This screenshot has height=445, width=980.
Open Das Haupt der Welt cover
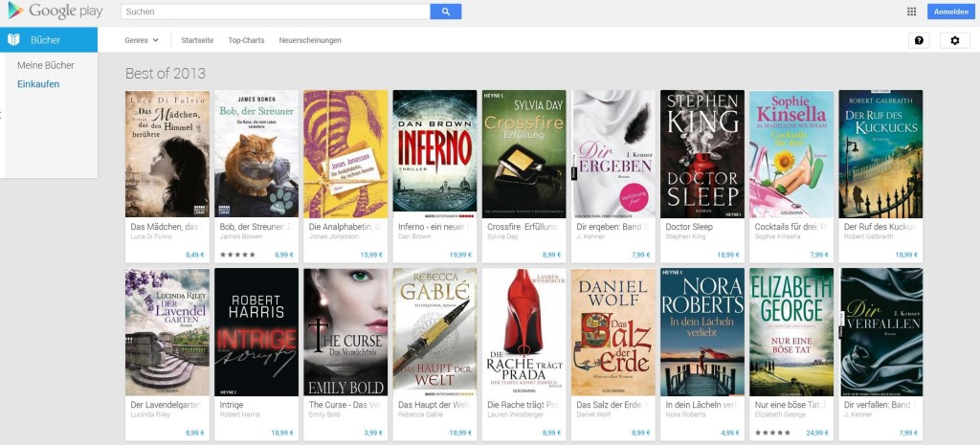pyautogui.click(x=434, y=332)
